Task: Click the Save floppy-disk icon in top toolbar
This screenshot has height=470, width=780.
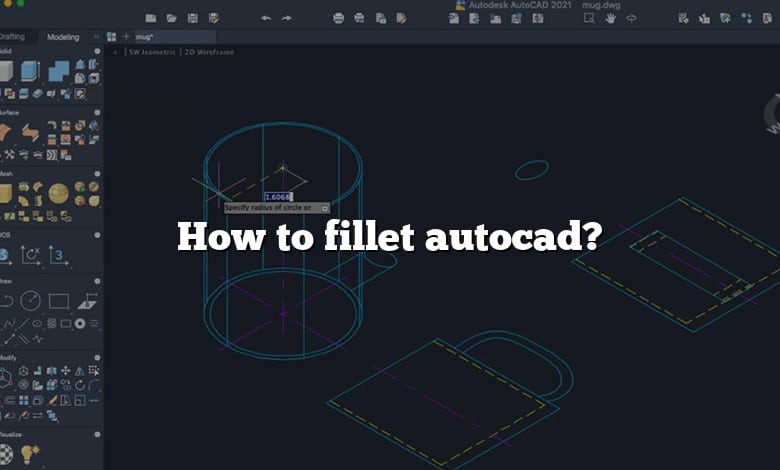Action: 193,18
